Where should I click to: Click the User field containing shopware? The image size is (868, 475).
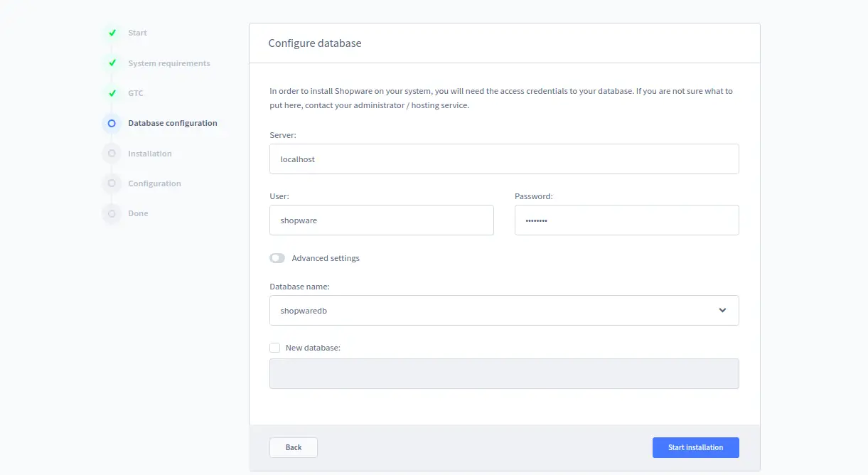click(382, 220)
